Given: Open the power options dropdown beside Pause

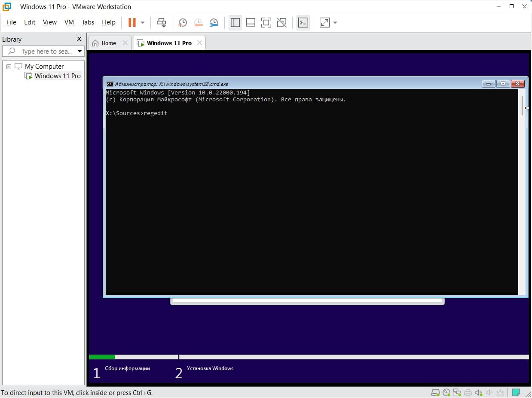Looking at the screenshot, I should point(143,22).
